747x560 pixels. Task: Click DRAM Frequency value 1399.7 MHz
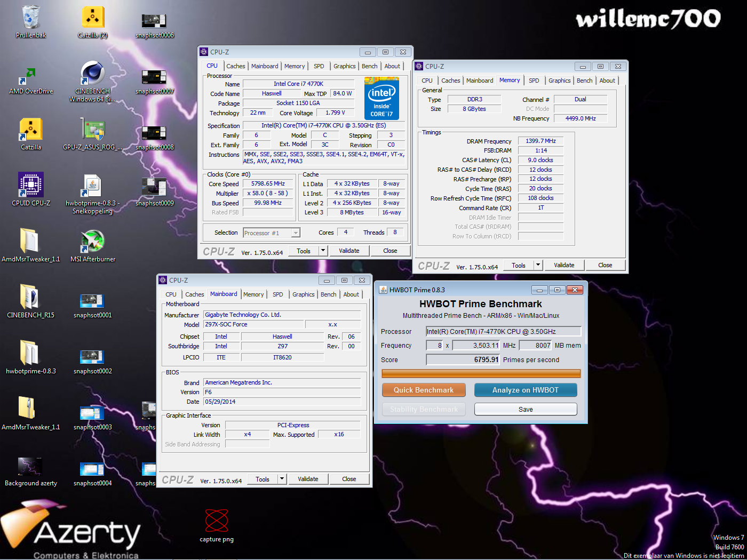[541, 141]
